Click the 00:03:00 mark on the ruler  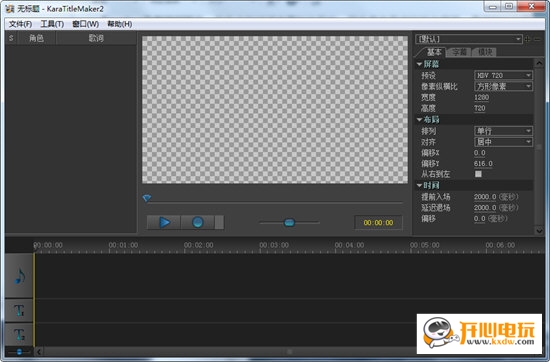(x=274, y=245)
